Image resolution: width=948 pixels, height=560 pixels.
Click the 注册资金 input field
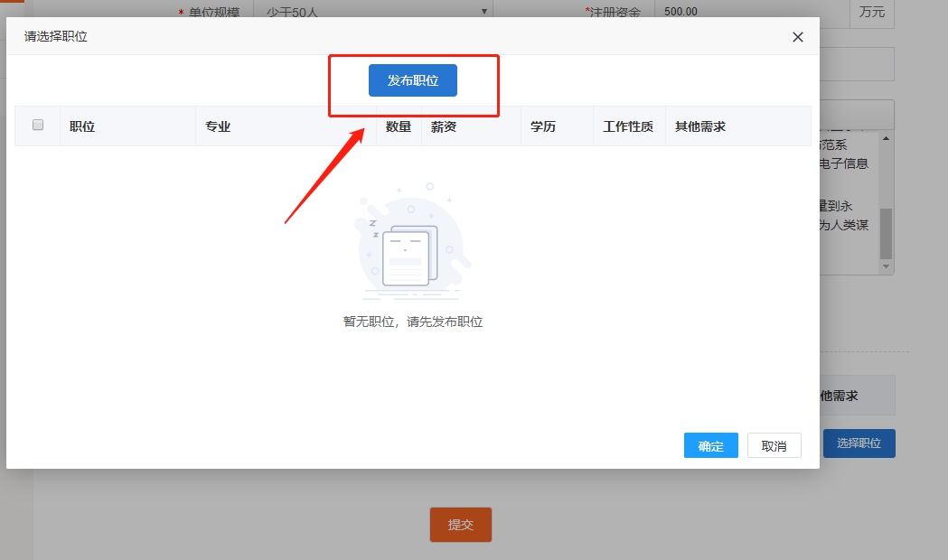pyautogui.click(x=750, y=12)
